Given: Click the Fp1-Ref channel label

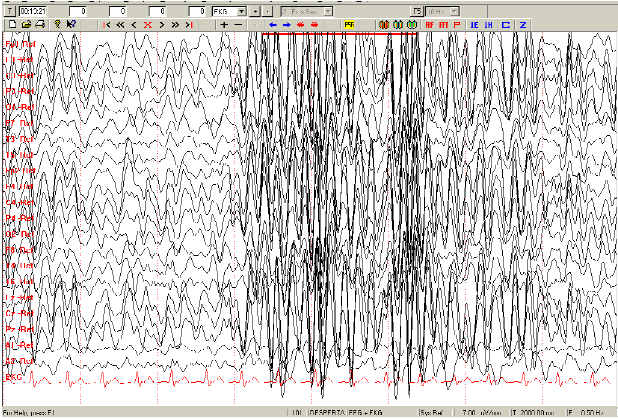Looking at the screenshot, I should [20, 44].
